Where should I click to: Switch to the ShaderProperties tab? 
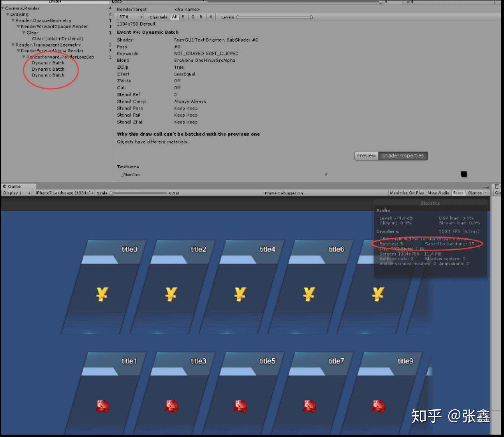tap(403, 156)
